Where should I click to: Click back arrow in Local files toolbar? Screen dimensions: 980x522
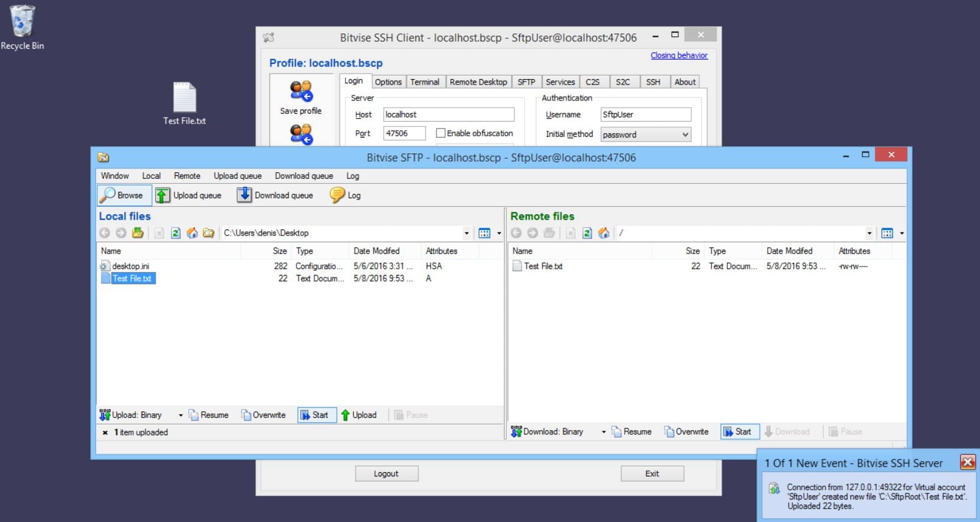tap(105, 233)
